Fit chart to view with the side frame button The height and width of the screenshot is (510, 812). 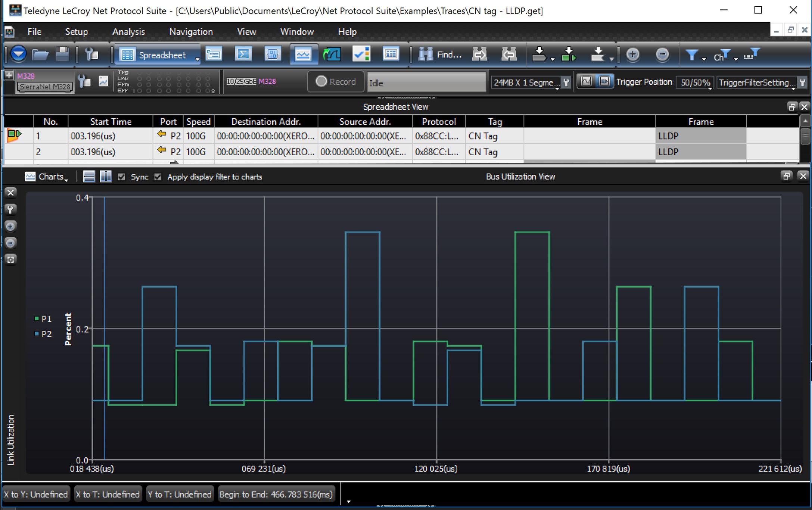(10, 260)
